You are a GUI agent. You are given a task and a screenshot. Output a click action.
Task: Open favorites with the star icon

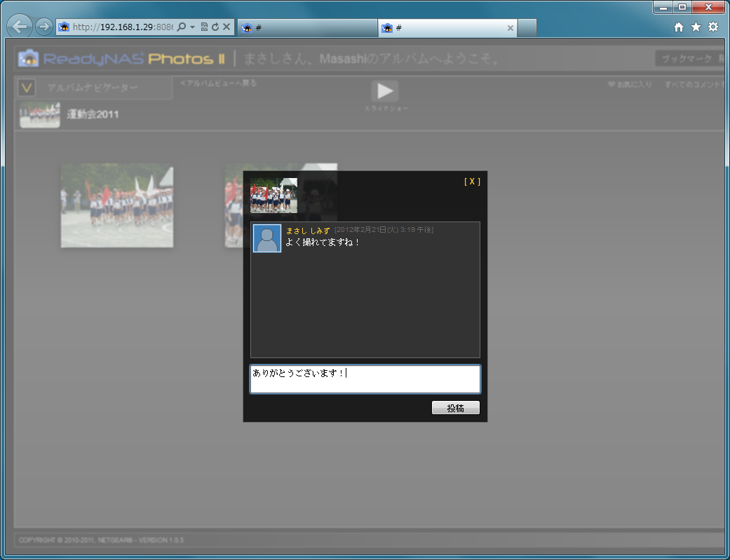696,27
